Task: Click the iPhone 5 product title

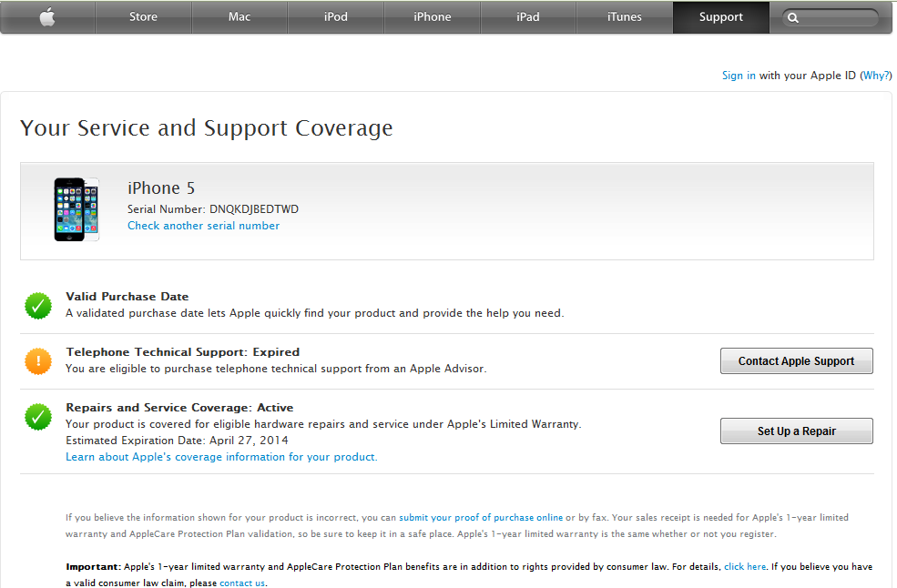Action: (161, 188)
